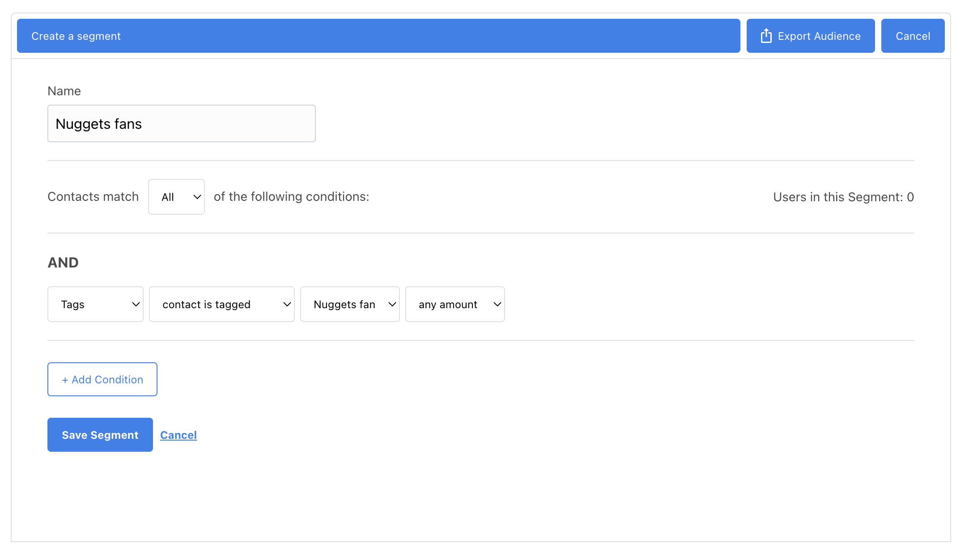Focus the Name field containing Nuggets fans
The width and height of the screenshot is (969, 560).
click(181, 124)
